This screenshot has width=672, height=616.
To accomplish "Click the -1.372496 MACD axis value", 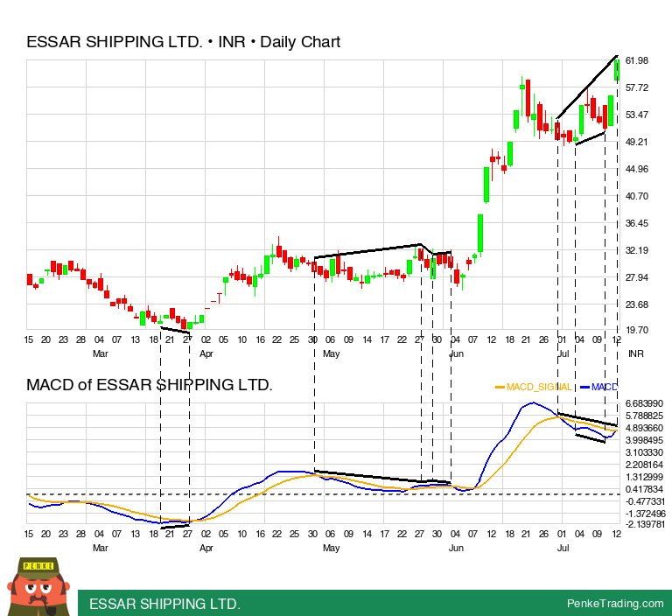I will click(x=644, y=514).
